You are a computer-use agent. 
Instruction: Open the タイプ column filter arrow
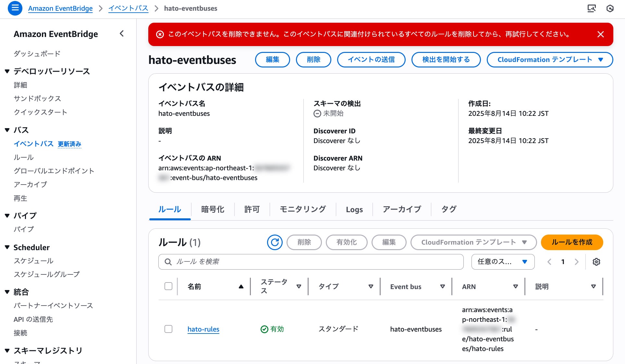371,286
